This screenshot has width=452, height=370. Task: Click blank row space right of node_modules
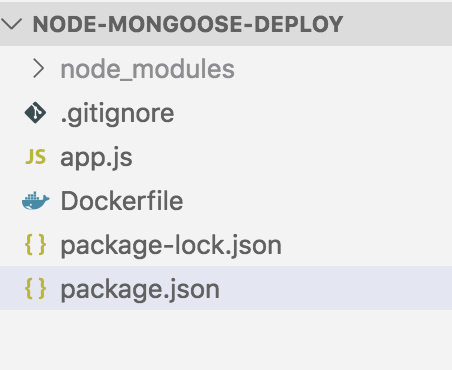coord(343,69)
